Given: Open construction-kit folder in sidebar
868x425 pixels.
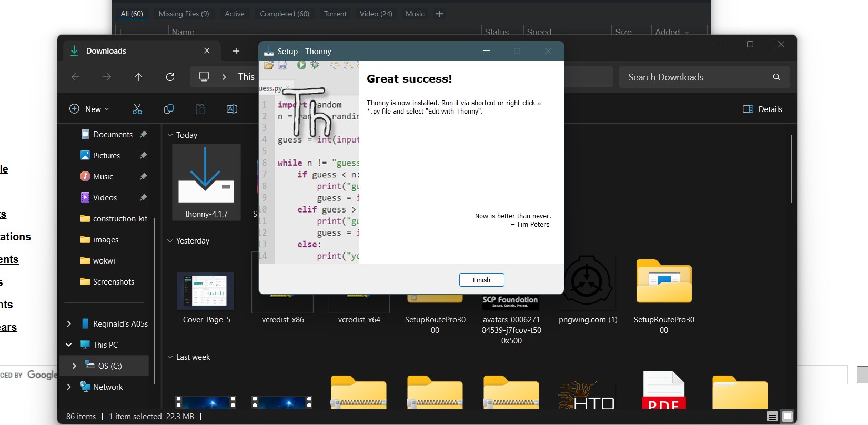Looking at the screenshot, I should click(x=120, y=219).
